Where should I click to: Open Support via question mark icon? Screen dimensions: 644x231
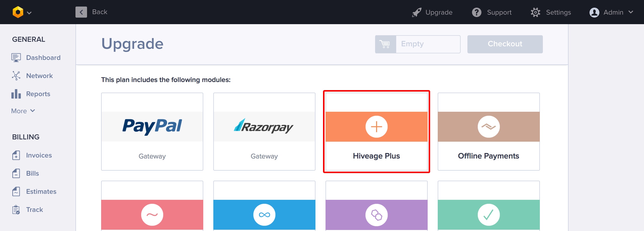(476, 12)
